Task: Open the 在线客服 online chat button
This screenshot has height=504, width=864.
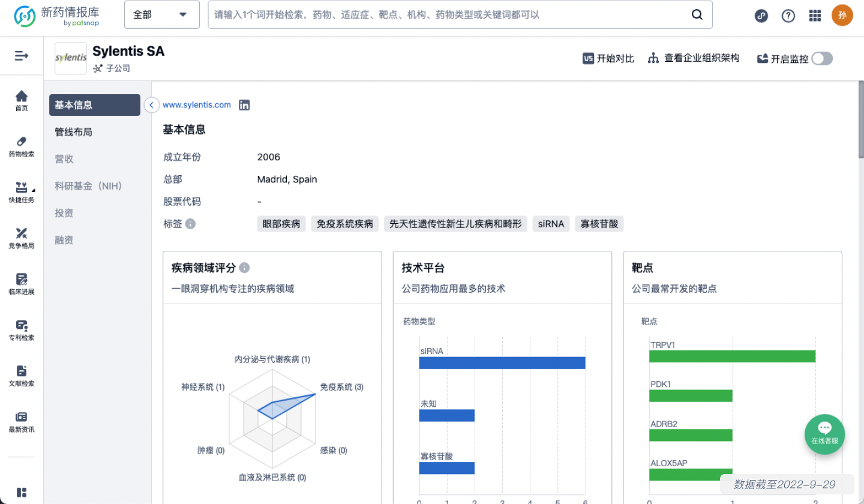Action: [824, 434]
